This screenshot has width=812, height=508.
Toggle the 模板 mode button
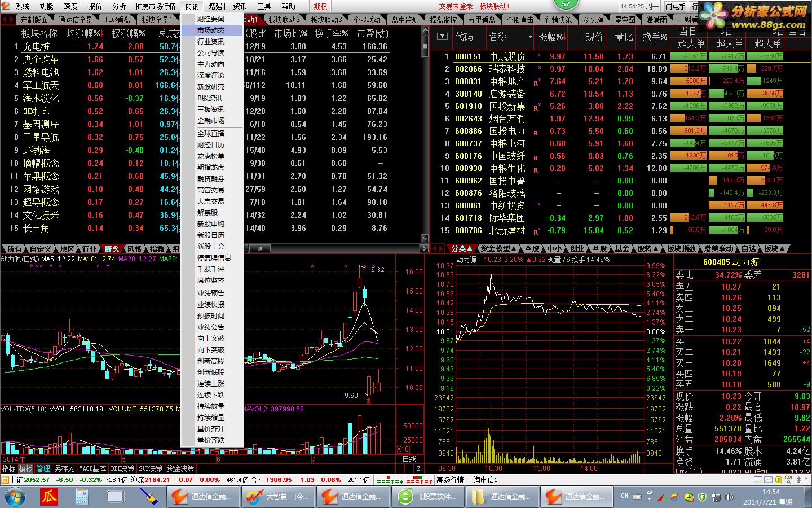[x=26, y=468]
